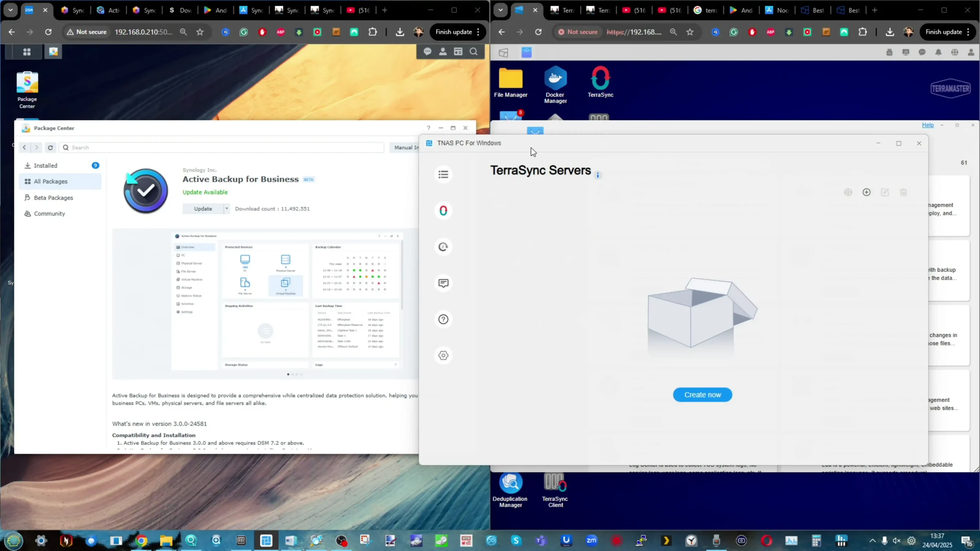Select Installed in Package Center sidebar
Viewport: 980px width, 551px height.
(60, 165)
